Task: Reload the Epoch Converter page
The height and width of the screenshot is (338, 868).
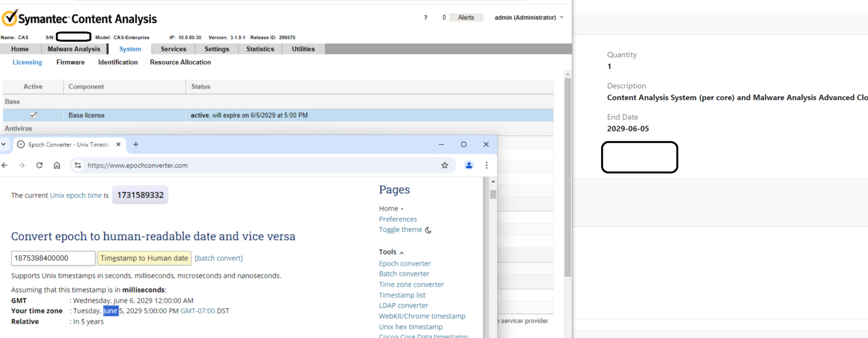Action: (x=39, y=165)
